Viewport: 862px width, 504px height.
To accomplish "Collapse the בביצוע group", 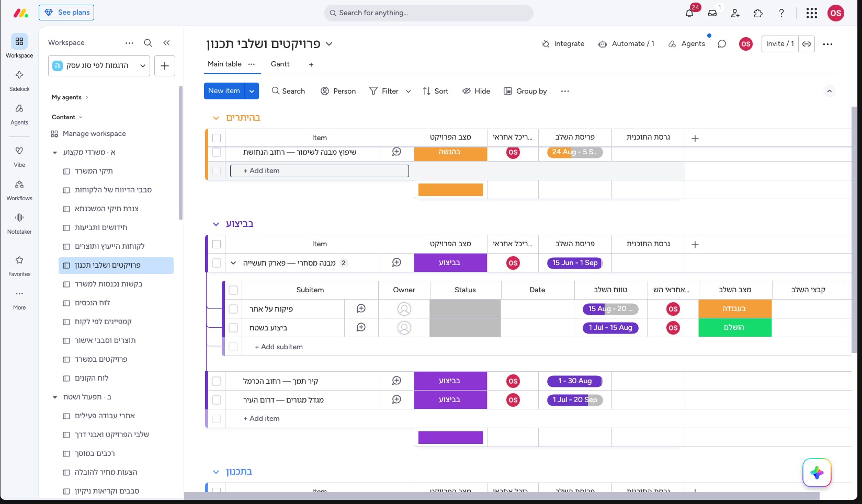I will tap(216, 224).
